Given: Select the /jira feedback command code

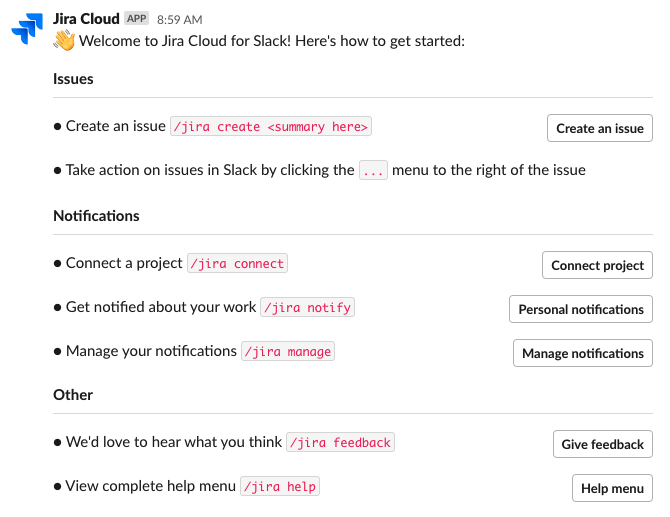Looking at the screenshot, I should (x=340, y=443).
